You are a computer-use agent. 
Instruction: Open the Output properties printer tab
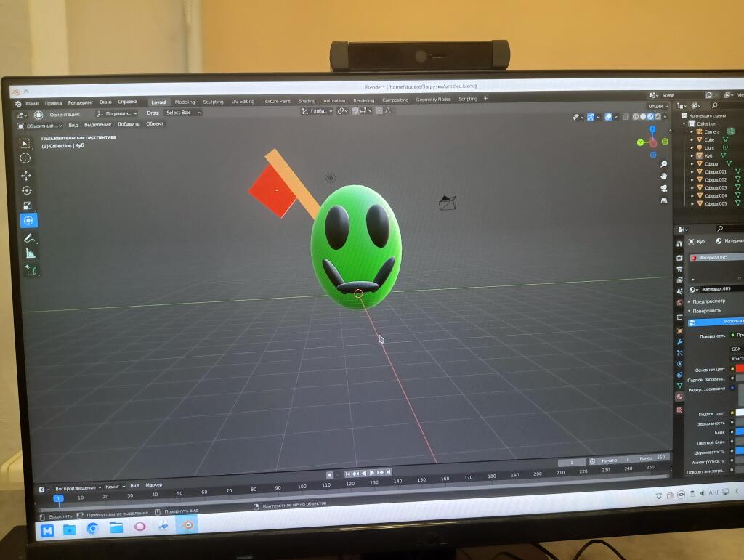coord(679,269)
